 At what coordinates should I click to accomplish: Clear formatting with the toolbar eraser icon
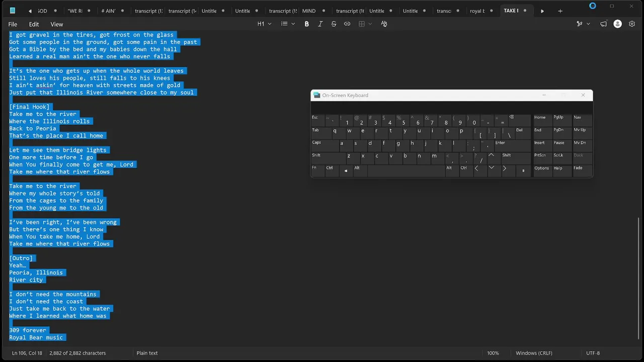384,24
